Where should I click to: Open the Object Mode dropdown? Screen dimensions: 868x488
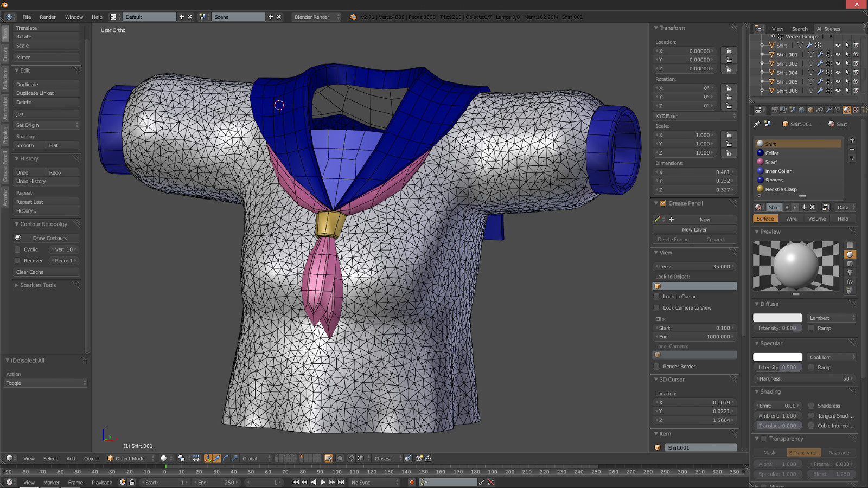click(x=130, y=458)
